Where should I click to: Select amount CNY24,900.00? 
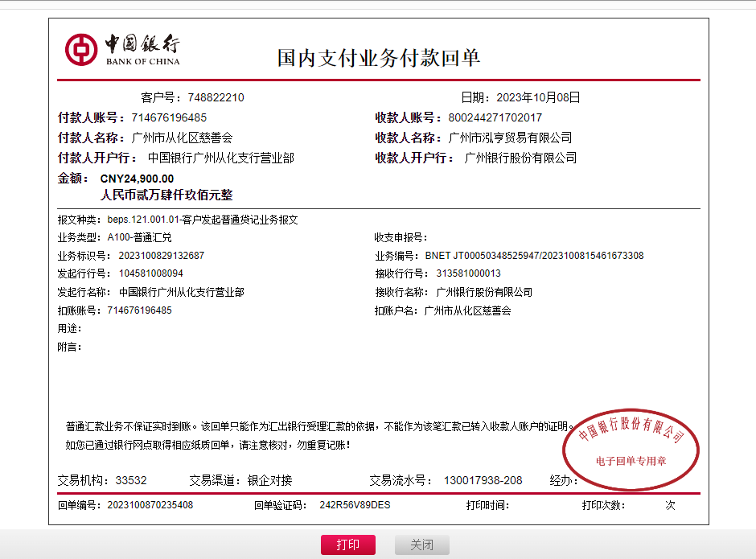[137, 179]
